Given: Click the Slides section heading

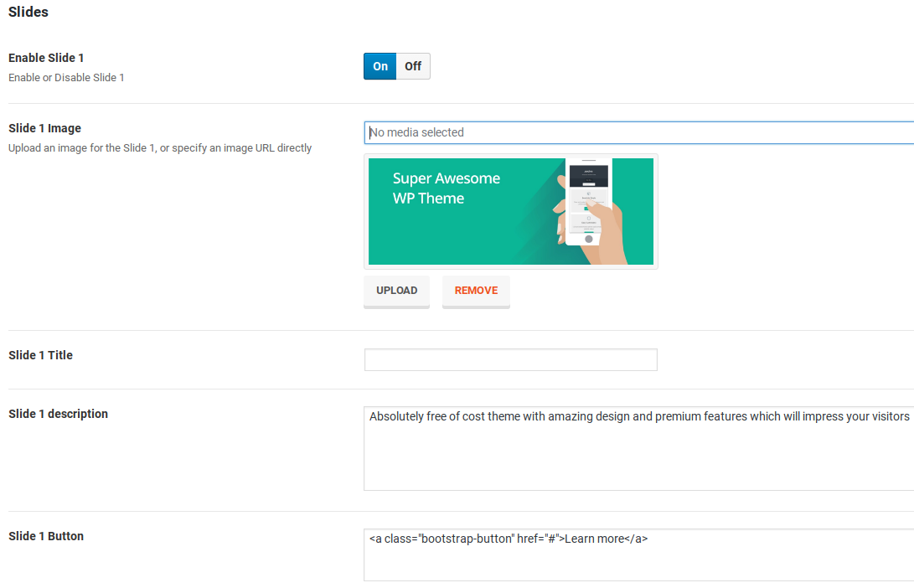Looking at the screenshot, I should [x=28, y=13].
